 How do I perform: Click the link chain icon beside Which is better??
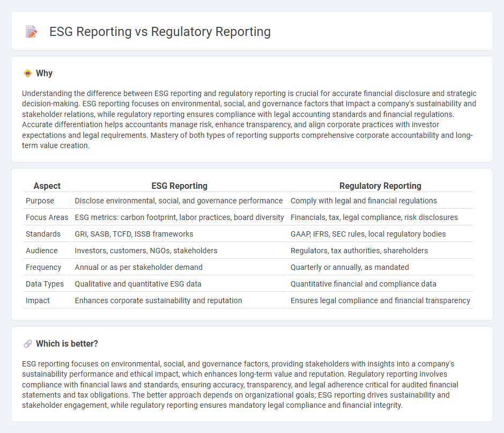point(28,343)
